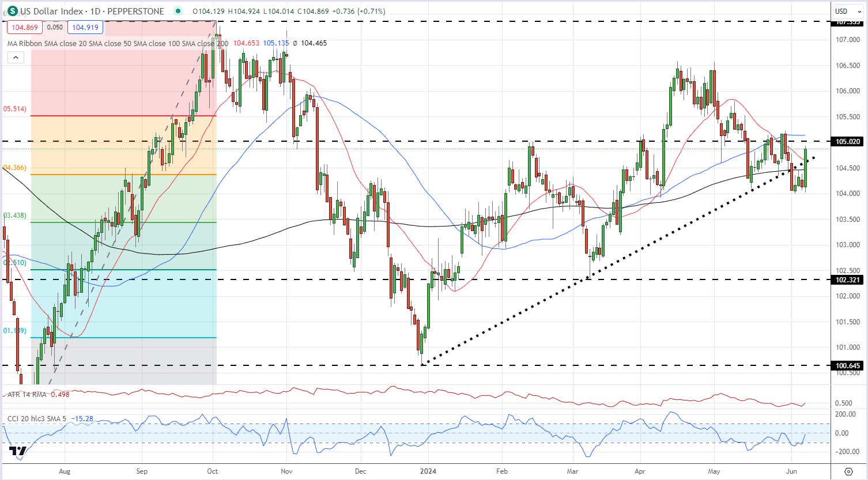Collapse the indicator legend with chevron button
Image resolution: width=868 pixels, height=480 pixels.
[x=16, y=57]
